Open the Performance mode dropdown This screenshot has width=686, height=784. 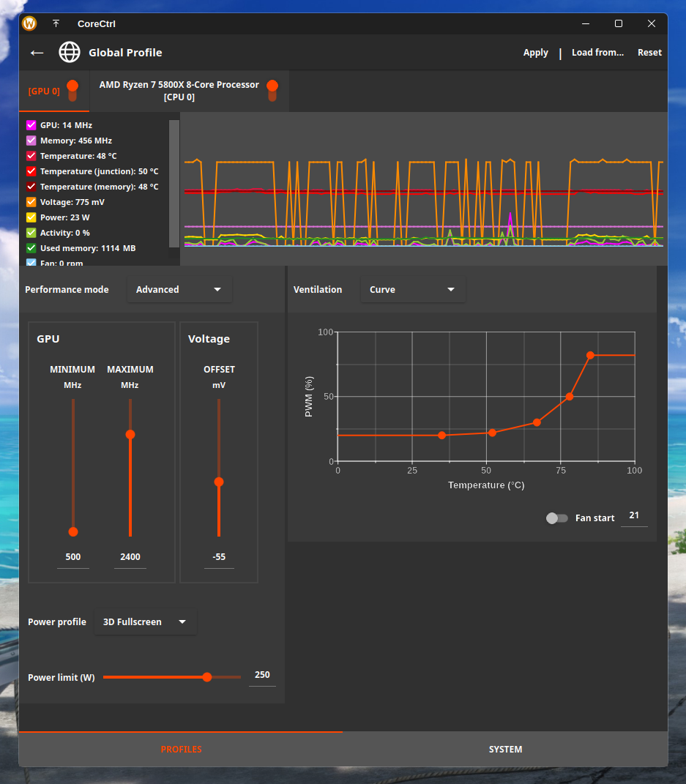179,289
